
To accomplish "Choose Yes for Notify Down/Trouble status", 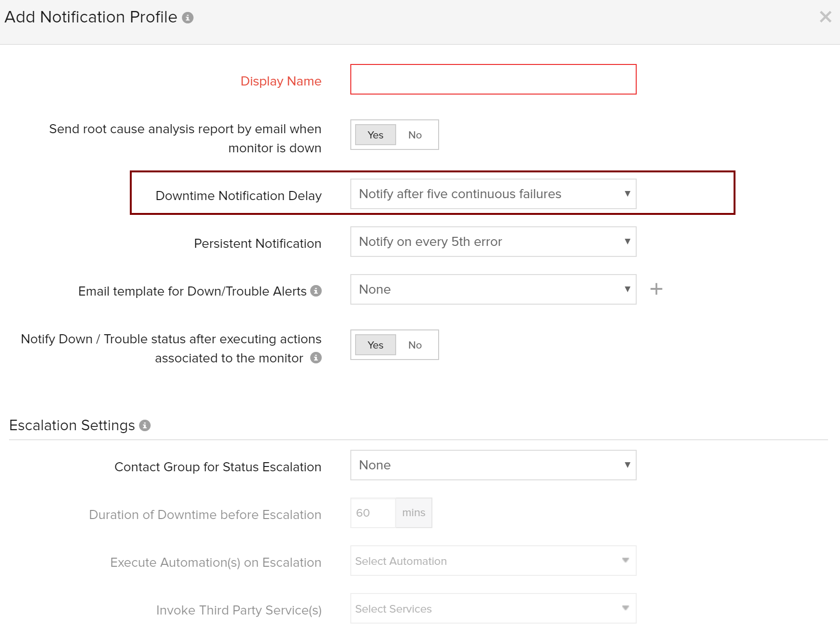I will [376, 345].
